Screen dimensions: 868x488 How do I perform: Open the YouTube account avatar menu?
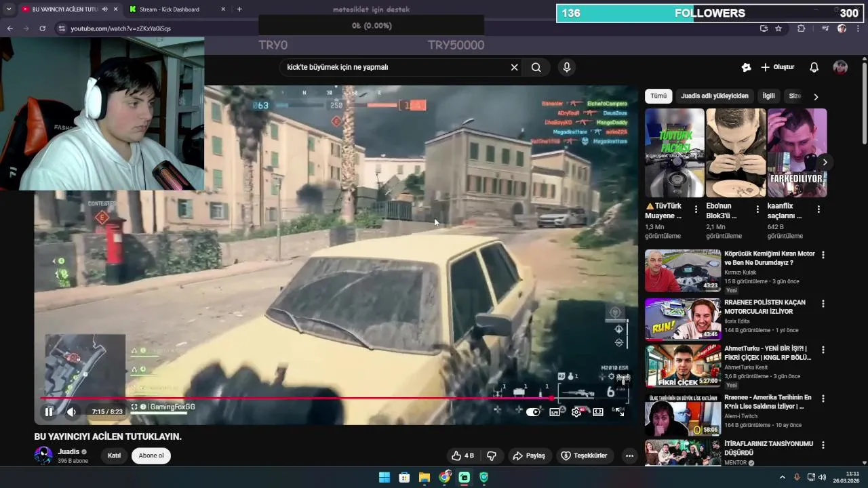click(840, 67)
